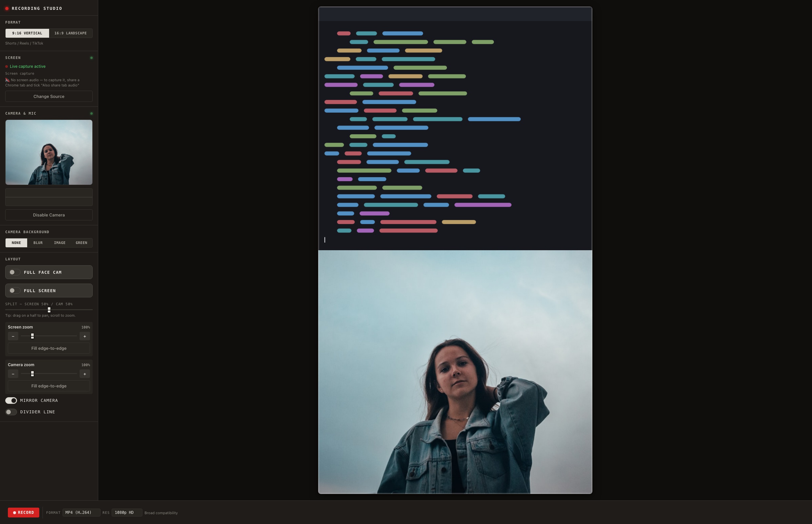812x524 pixels.
Task: Click the 'Broad compatibility' note
Action: click(x=161, y=513)
